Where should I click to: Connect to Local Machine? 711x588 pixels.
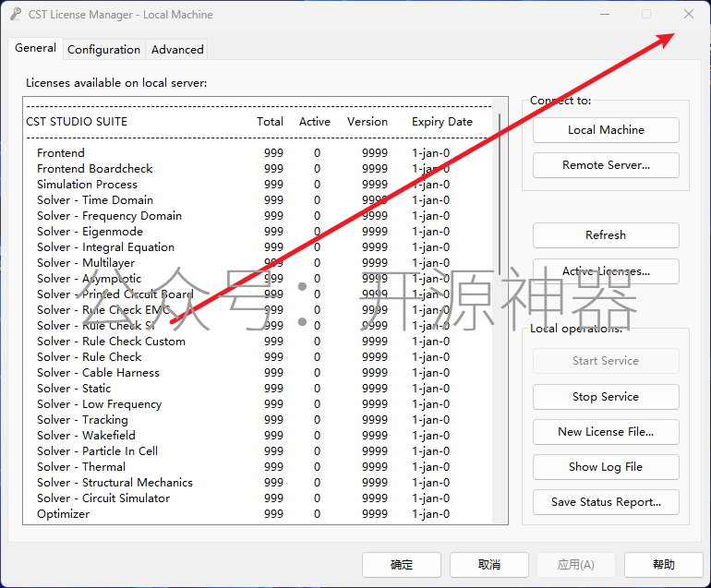[x=606, y=130]
